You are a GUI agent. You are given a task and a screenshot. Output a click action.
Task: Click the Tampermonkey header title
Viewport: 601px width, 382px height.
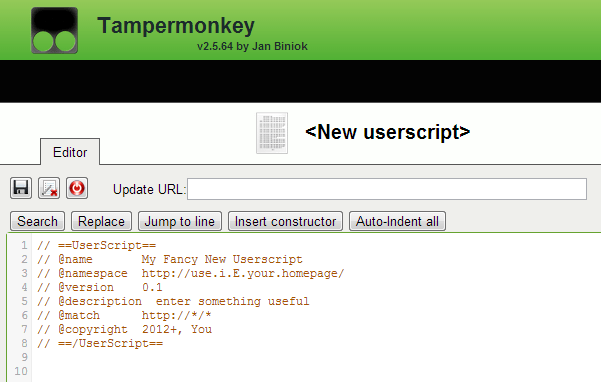tap(176, 26)
